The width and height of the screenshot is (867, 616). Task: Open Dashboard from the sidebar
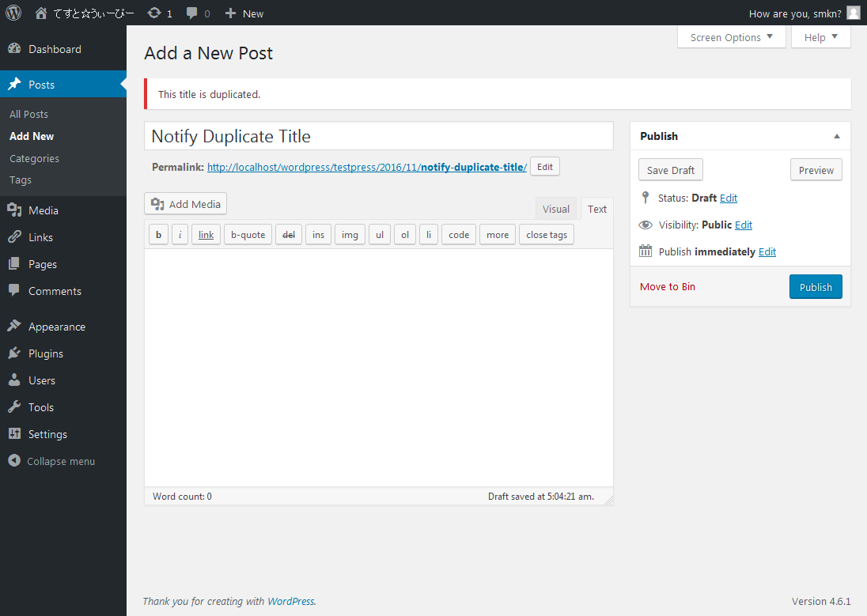(x=54, y=49)
